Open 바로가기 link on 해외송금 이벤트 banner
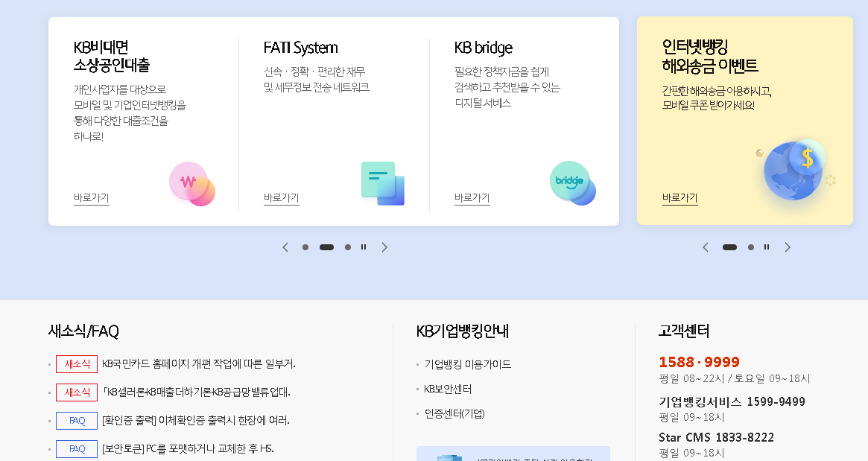Image resolution: width=868 pixels, height=461 pixels. click(679, 198)
